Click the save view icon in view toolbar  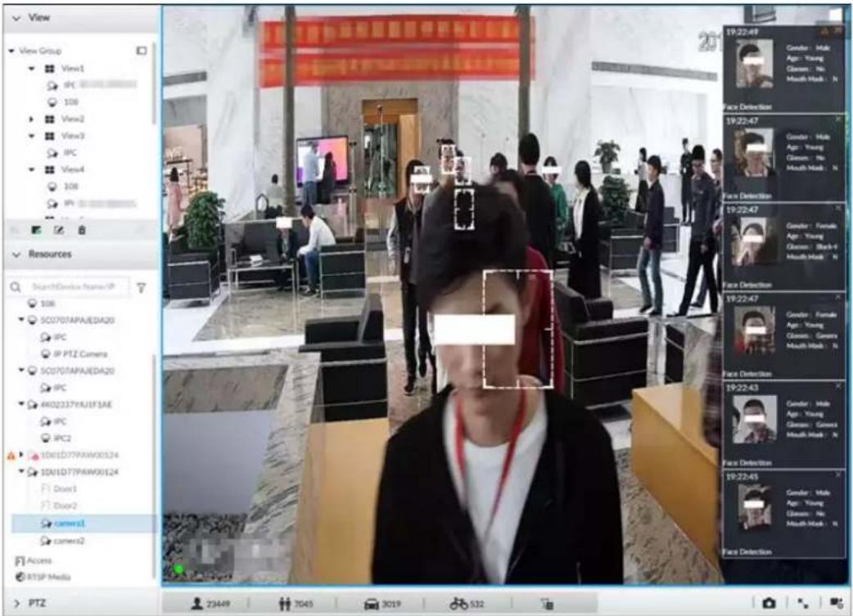pyautogui.click(x=37, y=231)
